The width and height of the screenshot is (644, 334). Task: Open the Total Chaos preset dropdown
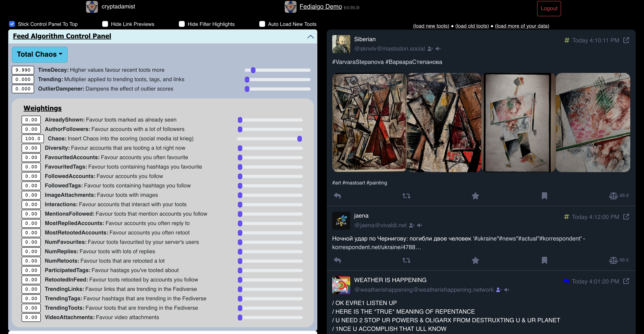39,54
